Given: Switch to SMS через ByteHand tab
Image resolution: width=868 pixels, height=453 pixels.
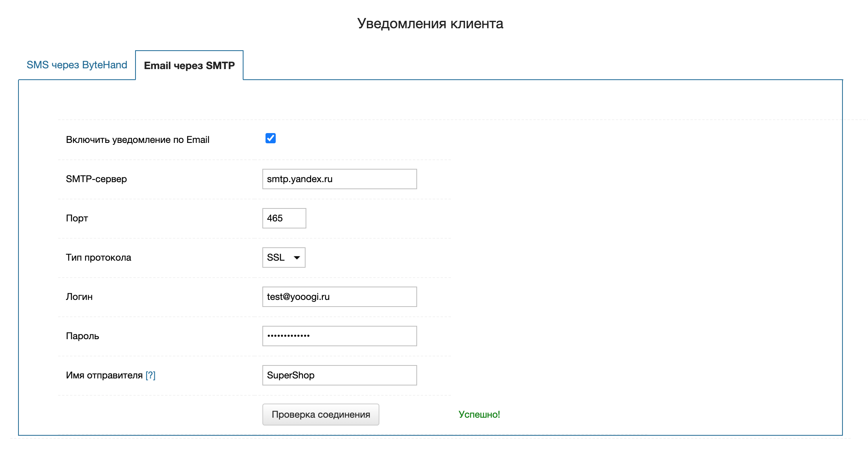Looking at the screenshot, I should click(x=77, y=65).
